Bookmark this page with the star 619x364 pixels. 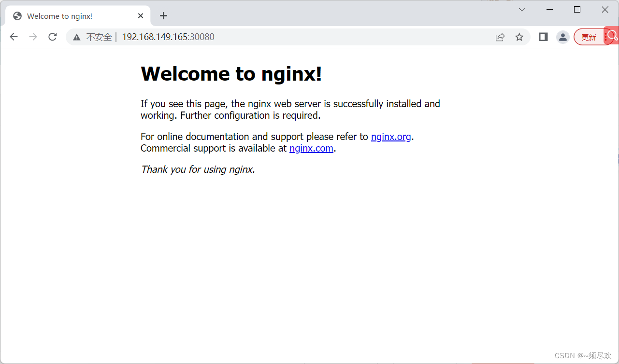click(x=519, y=37)
